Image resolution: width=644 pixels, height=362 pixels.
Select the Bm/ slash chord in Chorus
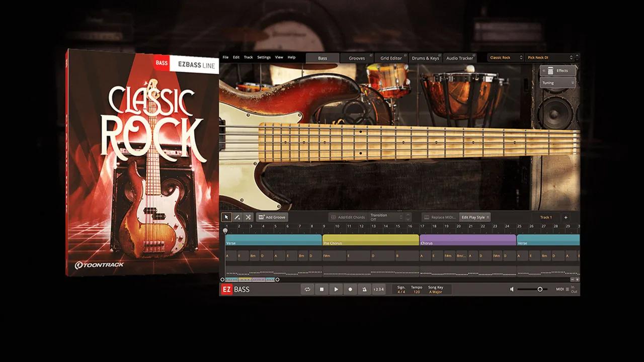click(462, 256)
